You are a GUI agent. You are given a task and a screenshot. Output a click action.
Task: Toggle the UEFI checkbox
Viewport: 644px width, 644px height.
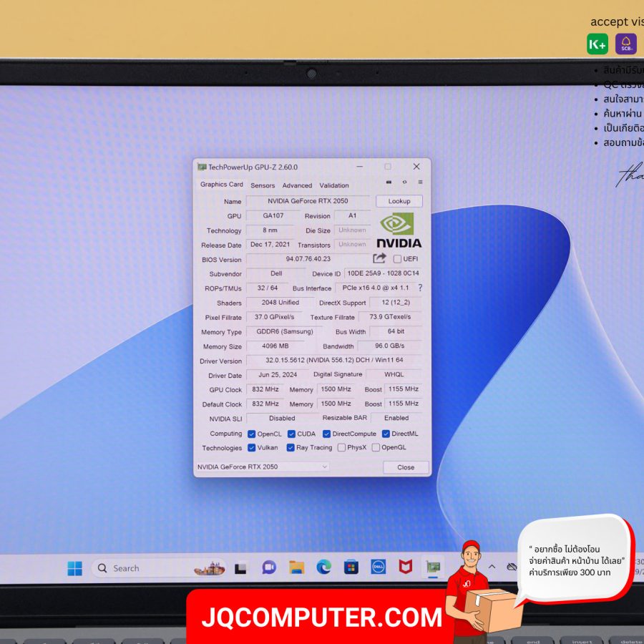(x=397, y=259)
